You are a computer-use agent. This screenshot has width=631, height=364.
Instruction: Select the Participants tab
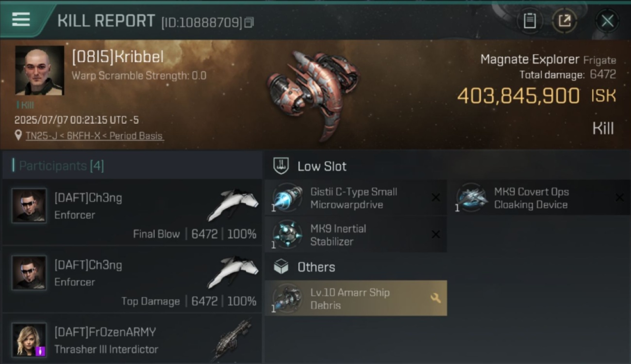[61, 166]
